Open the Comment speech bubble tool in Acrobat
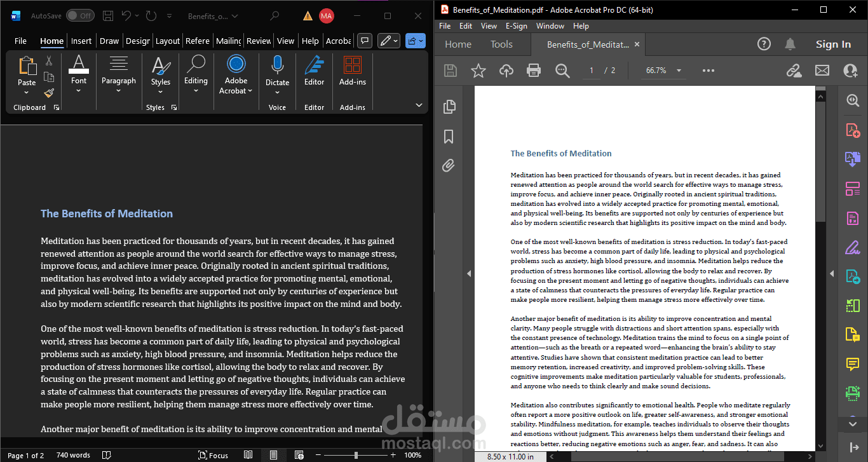 pyautogui.click(x=852, y=364)
